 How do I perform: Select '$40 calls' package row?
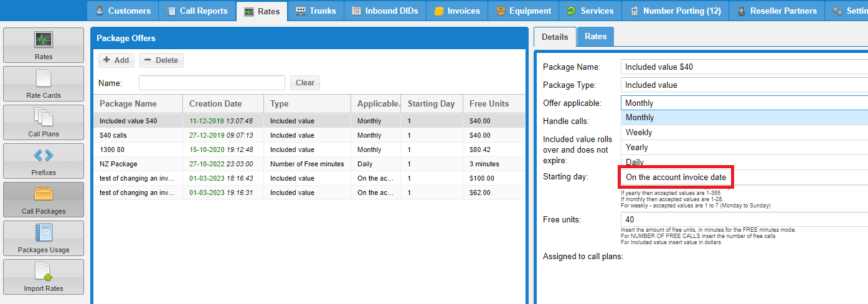click(x=309, y=135)
